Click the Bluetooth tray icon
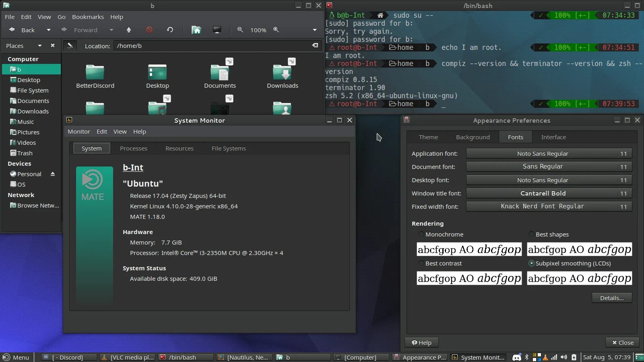This screenshot has width=644, height=362. pyautogui.click(x=527, y=357)
